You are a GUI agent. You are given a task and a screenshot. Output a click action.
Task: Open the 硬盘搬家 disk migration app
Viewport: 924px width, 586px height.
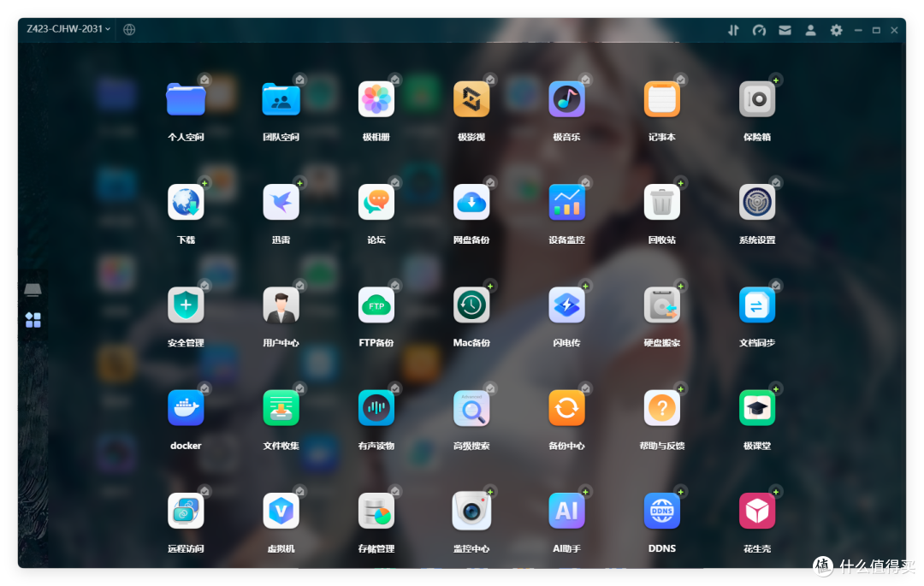click(x=661, y=305)
